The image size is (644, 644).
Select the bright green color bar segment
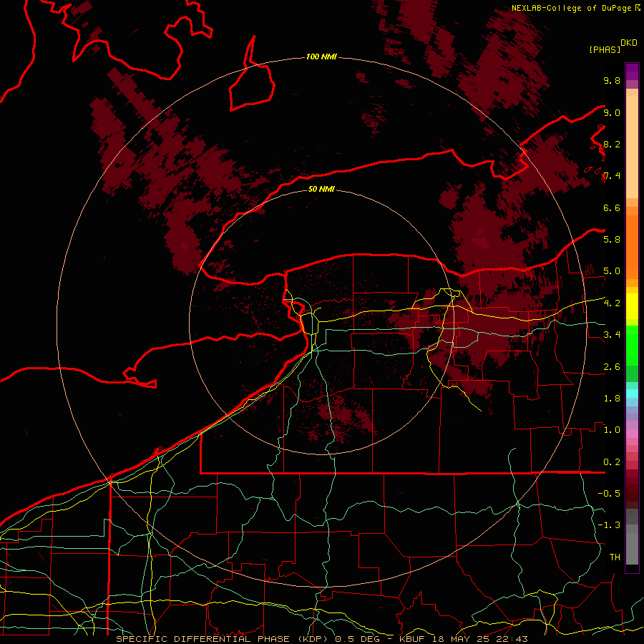pyautogui.click(x=632, y=346)
